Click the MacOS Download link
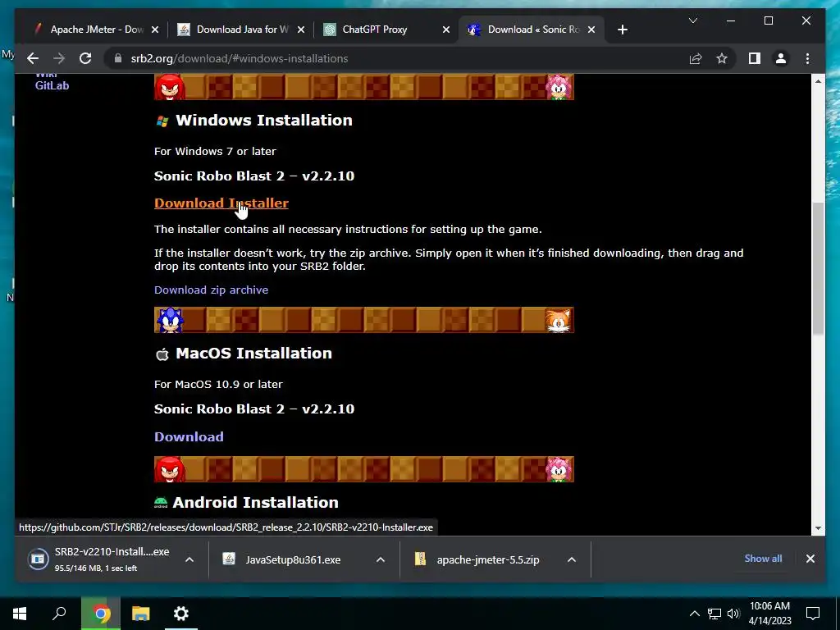The height and width of the screenshot is (630, 840). coord(189,436)
